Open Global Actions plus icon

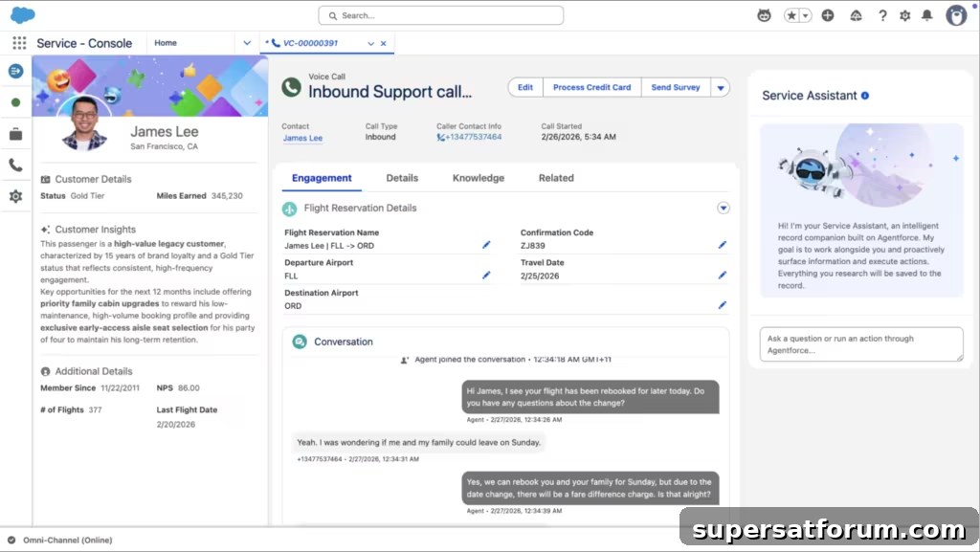click(828, 15)
